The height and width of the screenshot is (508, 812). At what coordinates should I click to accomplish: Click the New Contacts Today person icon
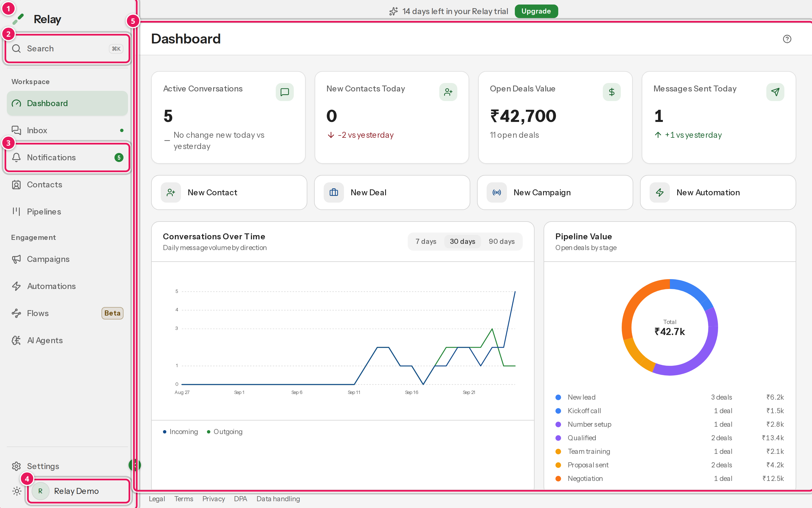pos(448,92)
